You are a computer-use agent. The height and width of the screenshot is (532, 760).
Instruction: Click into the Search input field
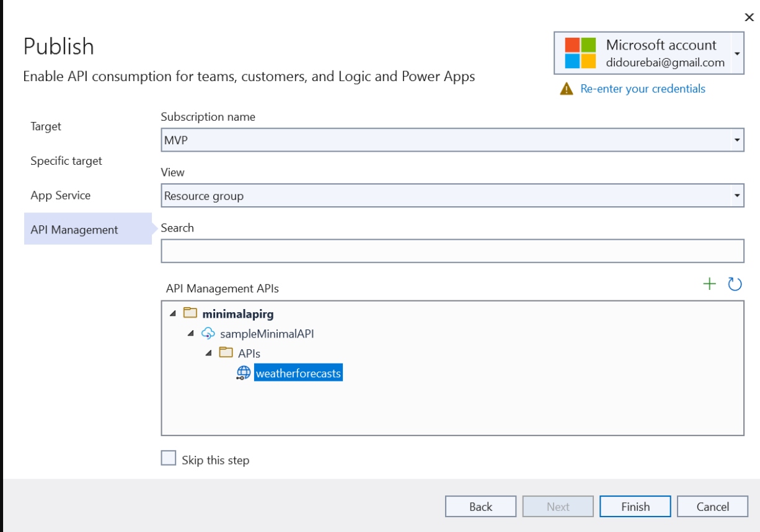(x=452, y=251)
